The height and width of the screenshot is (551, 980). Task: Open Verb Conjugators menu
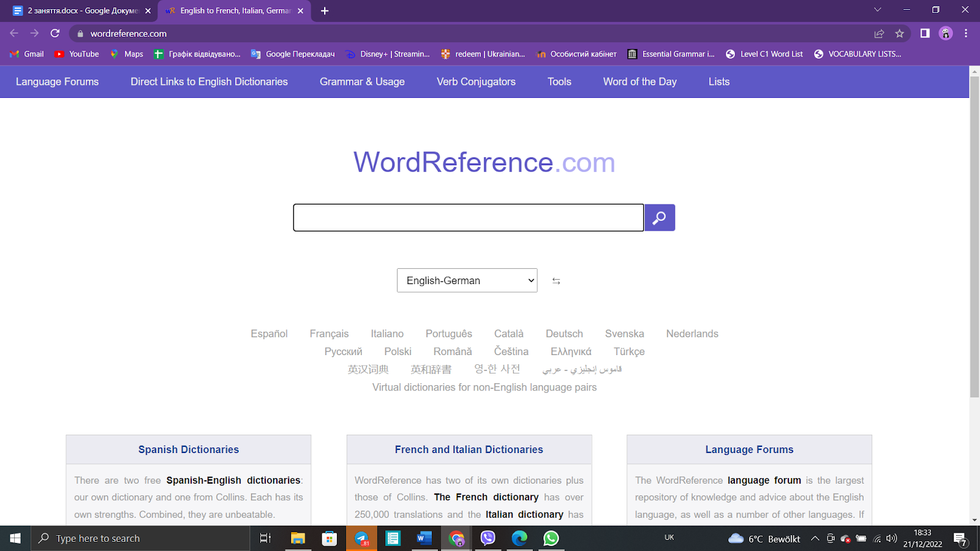click(x=476, y=81)
